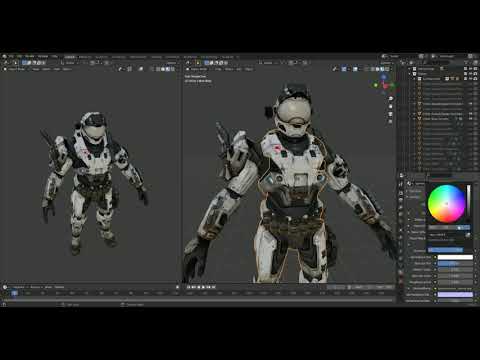Toggle overlays in the left viewport
The image size is (480, 360).
tap(141, 69)
